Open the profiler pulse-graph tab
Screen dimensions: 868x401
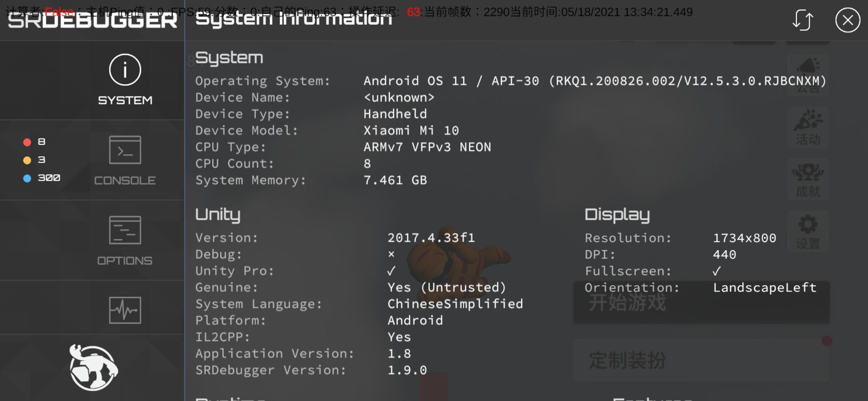tap(125, 310)
